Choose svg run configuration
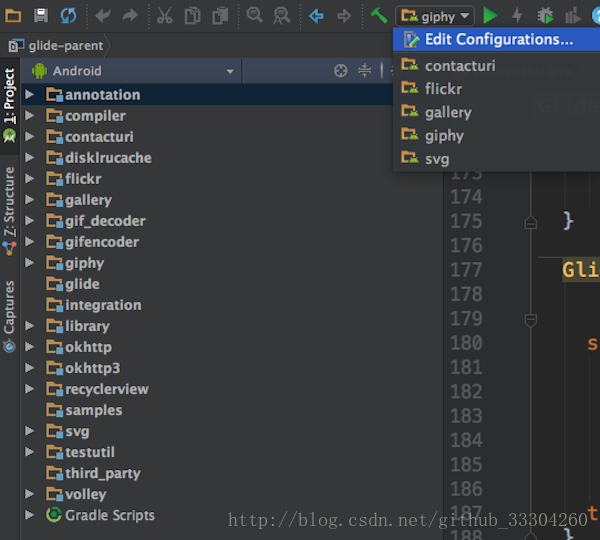Image resolution: width=600 pixels, height=540 pixels. tap(496, 158)
